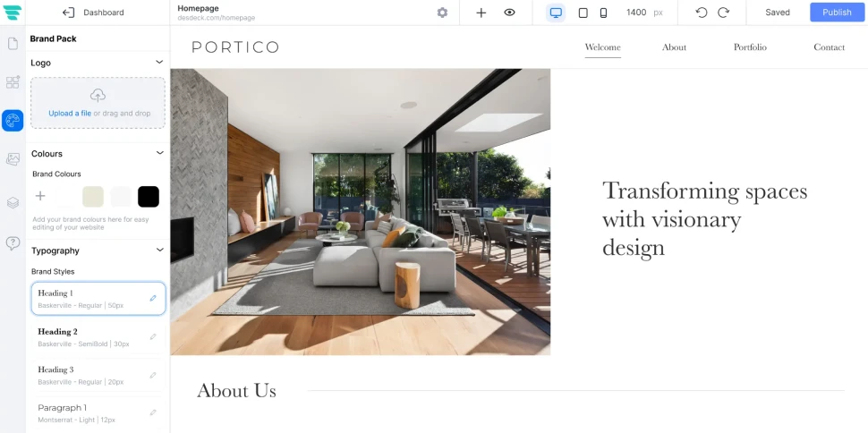Open the Help question mark icon

[13, 243]
